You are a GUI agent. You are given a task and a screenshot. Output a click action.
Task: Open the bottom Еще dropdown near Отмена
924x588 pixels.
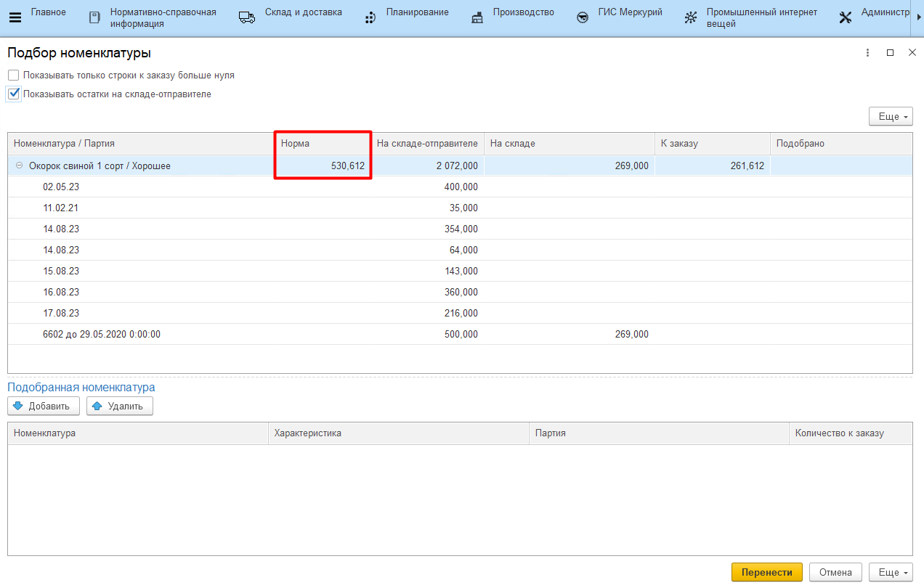pyautogui.click(x=891, y=572)
